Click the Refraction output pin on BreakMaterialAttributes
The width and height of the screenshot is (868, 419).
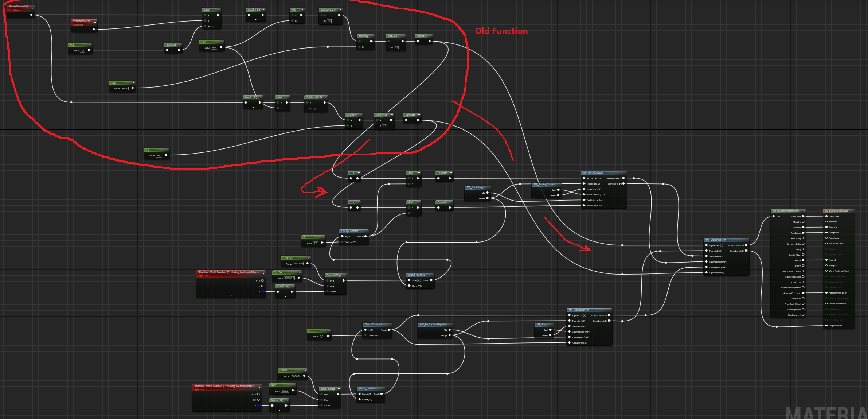pyautogui.click(x=803, y=299)
